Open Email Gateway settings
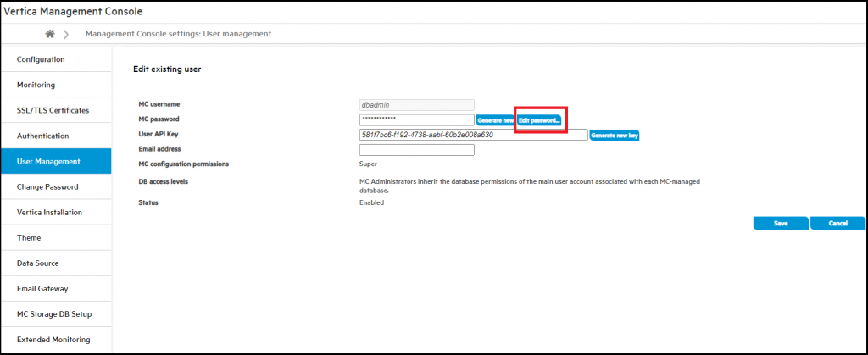This screenshot has height=355, width=868. click(x=56, y=289)
